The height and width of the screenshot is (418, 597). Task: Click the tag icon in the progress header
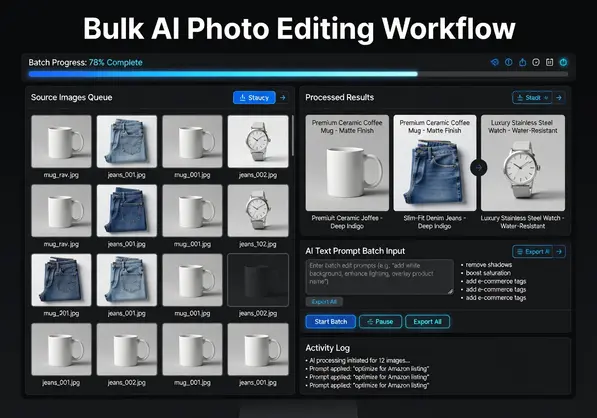tap(495, 62)
